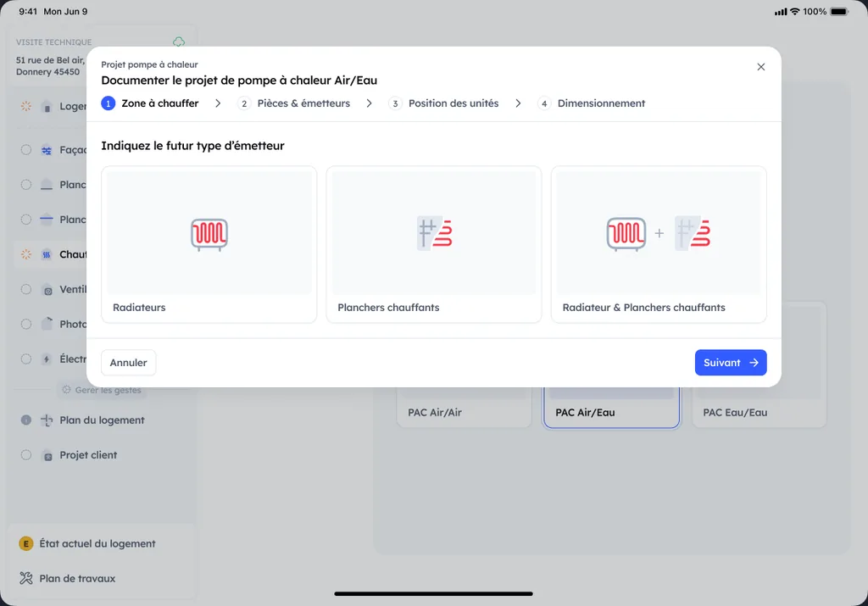
Task: Pick Radiateur & Planchers chauffants combined option
Action: coord(659,244)
